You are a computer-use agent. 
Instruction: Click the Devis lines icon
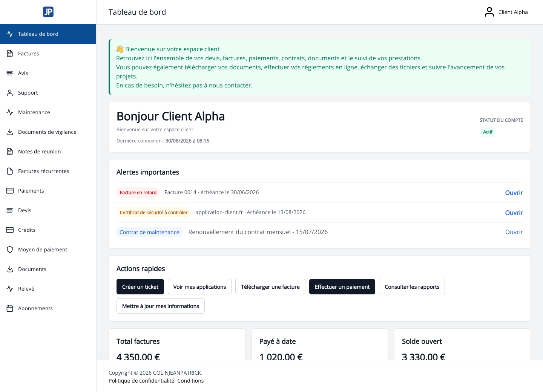point(10,210)
